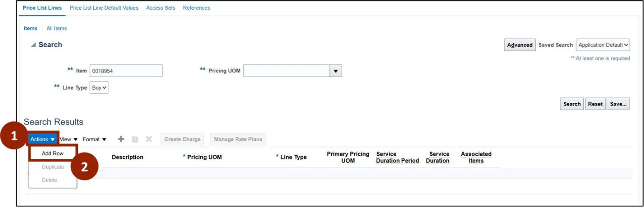
Task: Click the Service Duration column header
Action: click(438, 157)
